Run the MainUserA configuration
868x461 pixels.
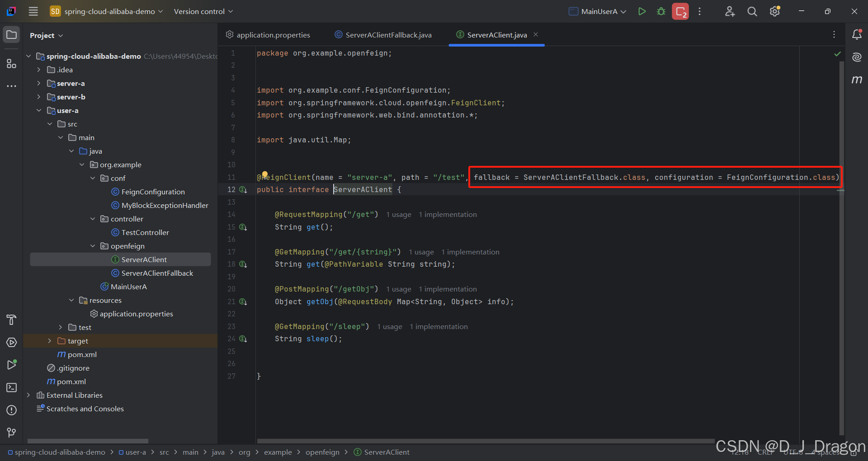tap(642, 11)
